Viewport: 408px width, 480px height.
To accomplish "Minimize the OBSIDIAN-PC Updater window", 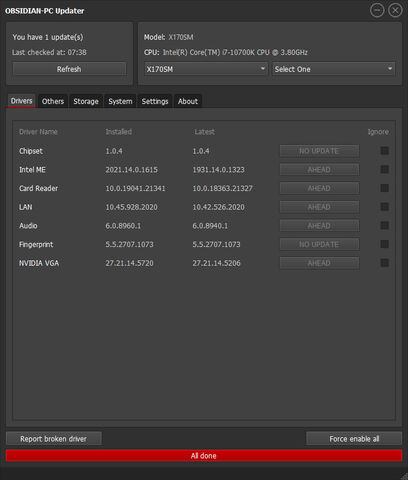I will coord(377,10).
